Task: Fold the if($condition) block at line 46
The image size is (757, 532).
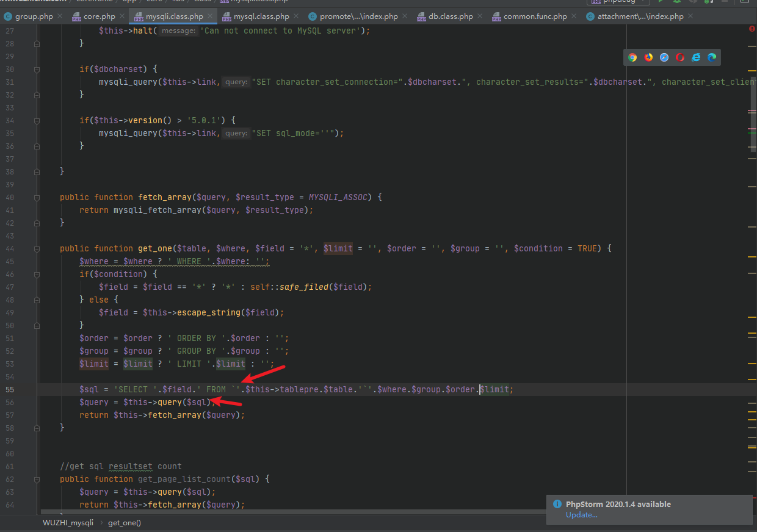Action: pos(37,275)
